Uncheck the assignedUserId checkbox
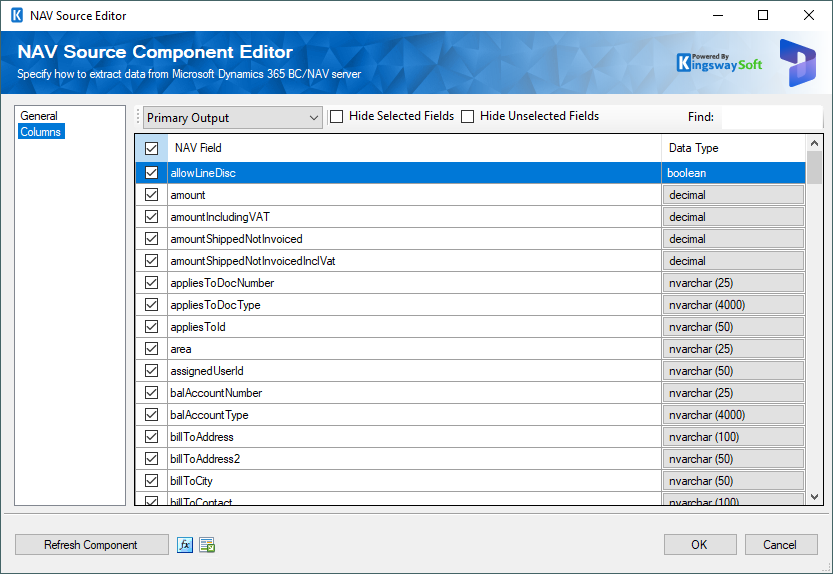 pyautogui.click(x=151, y=370)
